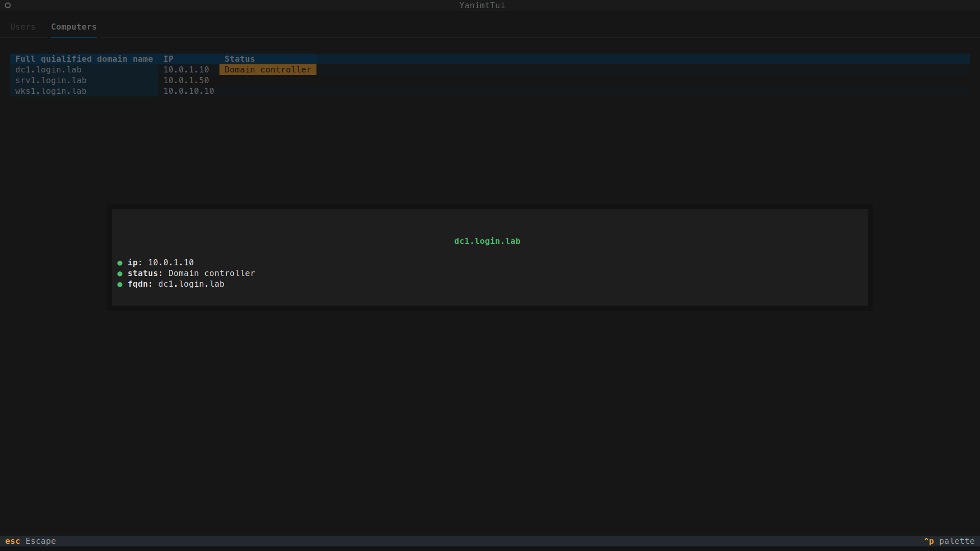
Task: Sort by the IP column header
Action: (168, 59)
